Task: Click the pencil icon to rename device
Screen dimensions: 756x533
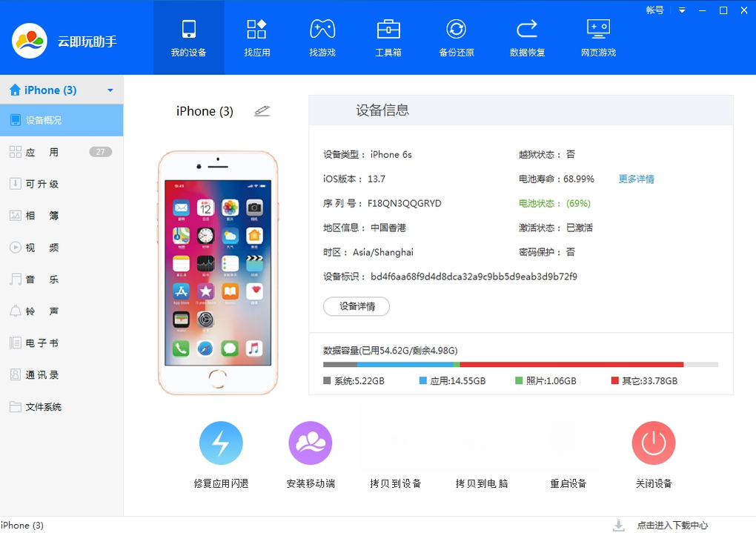Action: [262, 111]
